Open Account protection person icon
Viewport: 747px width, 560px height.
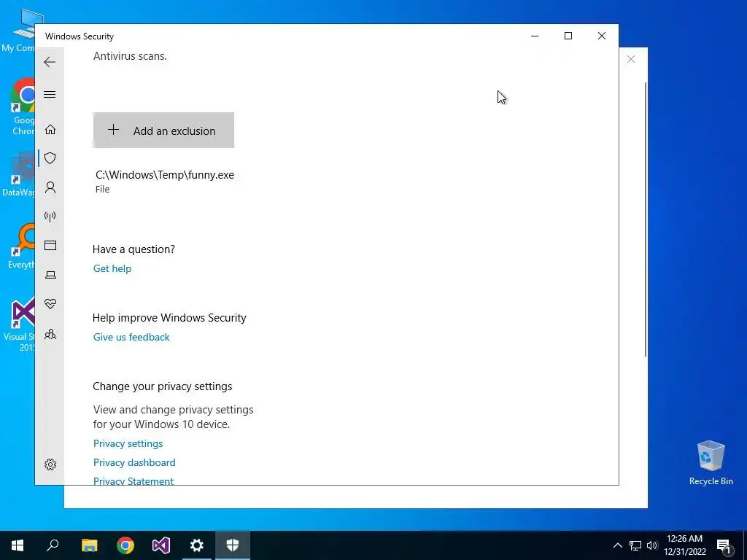50,187
